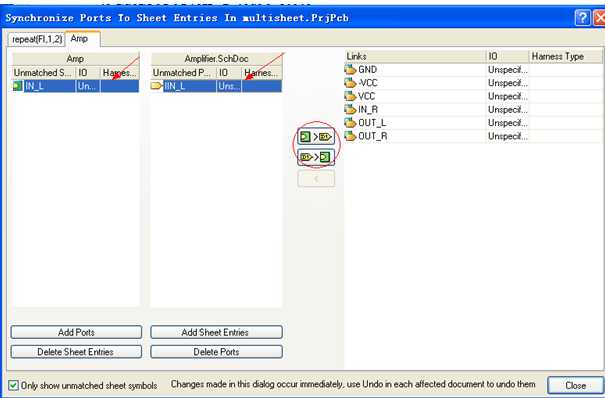
Task: Click the Unmatched S... column header under Amp
Action: [44, 73]
